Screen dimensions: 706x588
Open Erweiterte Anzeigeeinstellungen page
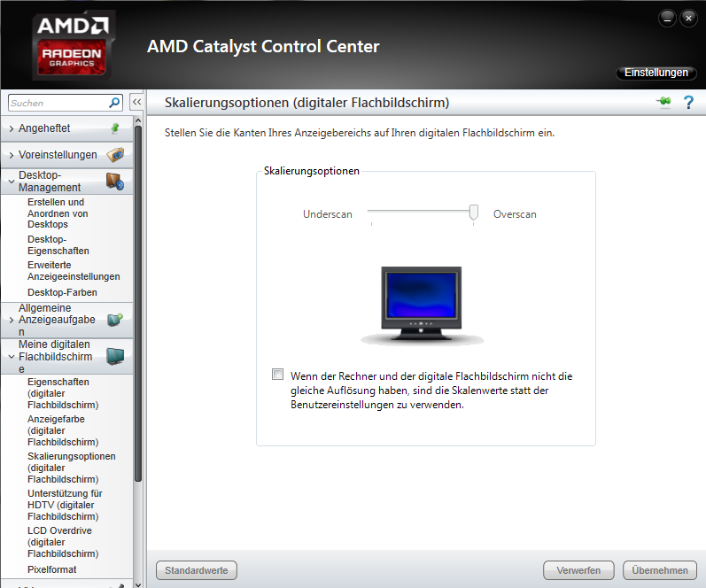[x=74, y=271]
